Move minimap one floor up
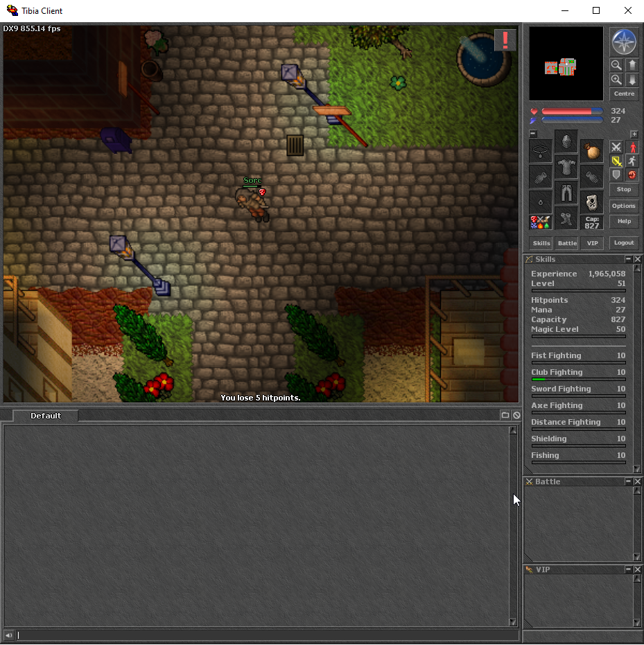644x645 pixels. (x=632, y=65)
